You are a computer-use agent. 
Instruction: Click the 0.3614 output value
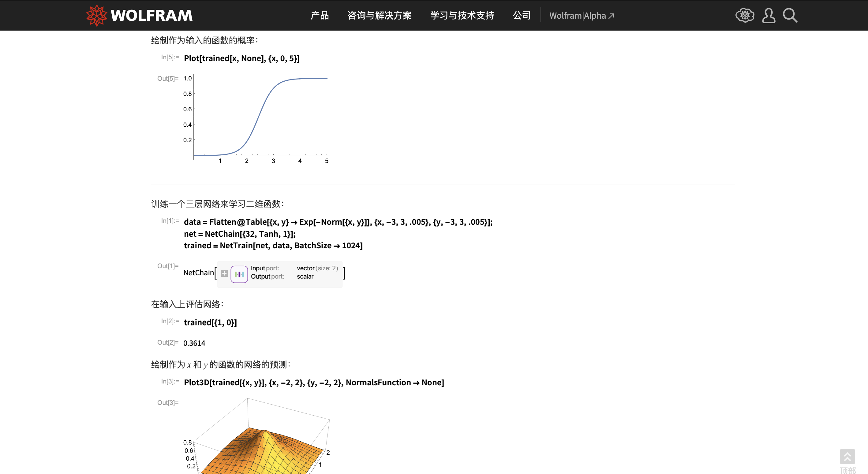[194, 343]
